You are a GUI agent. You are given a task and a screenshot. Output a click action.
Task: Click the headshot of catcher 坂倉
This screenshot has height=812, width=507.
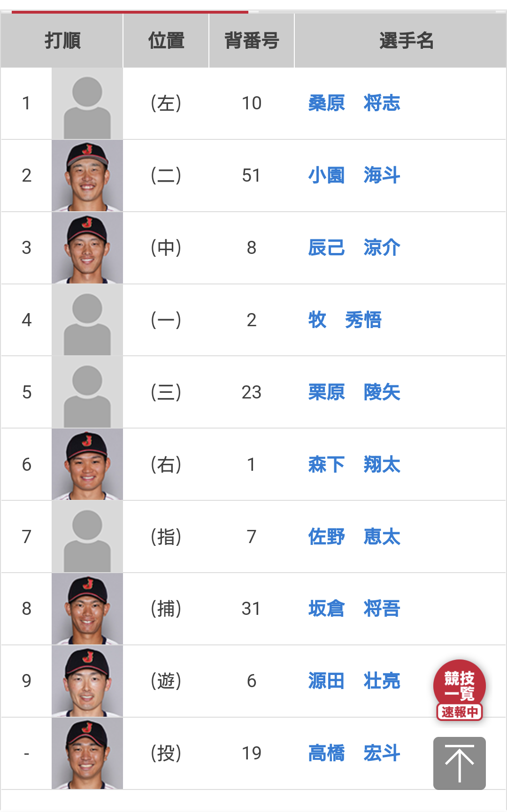[87, 609]
